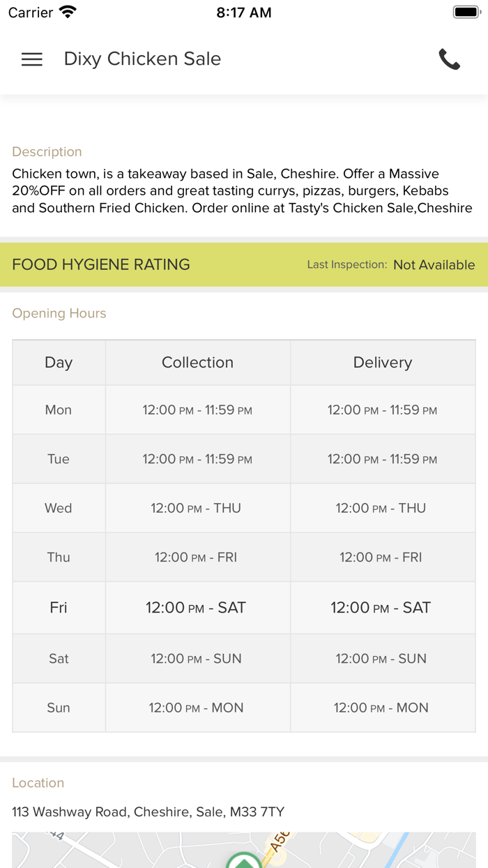
Task: Tap the battery status icon
Action: pyautogui.click(x=466, y=10)
